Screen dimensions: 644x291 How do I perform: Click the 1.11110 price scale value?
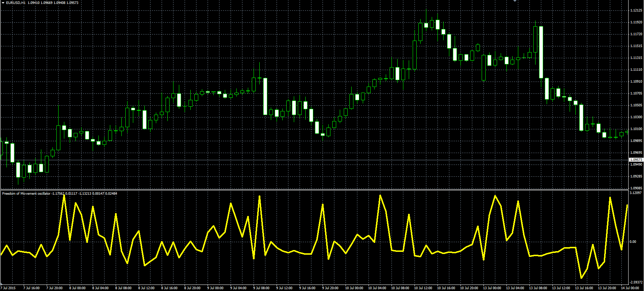636,70
